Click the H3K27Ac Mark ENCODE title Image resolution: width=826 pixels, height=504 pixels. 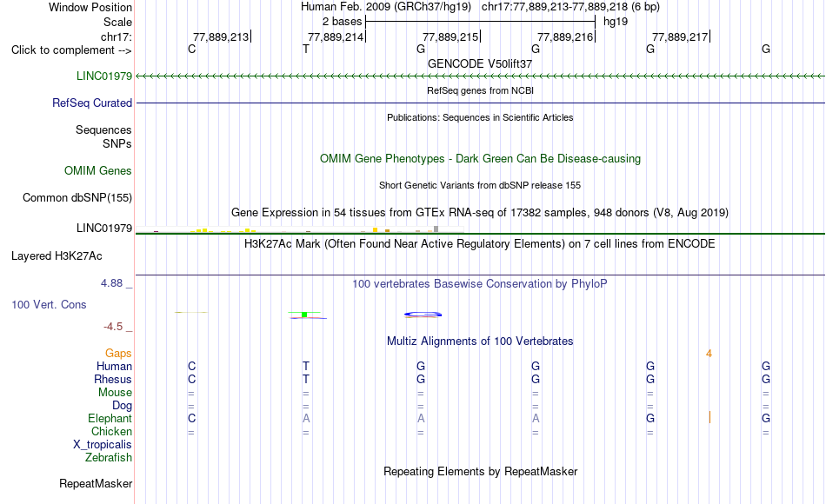click(480, 244)
